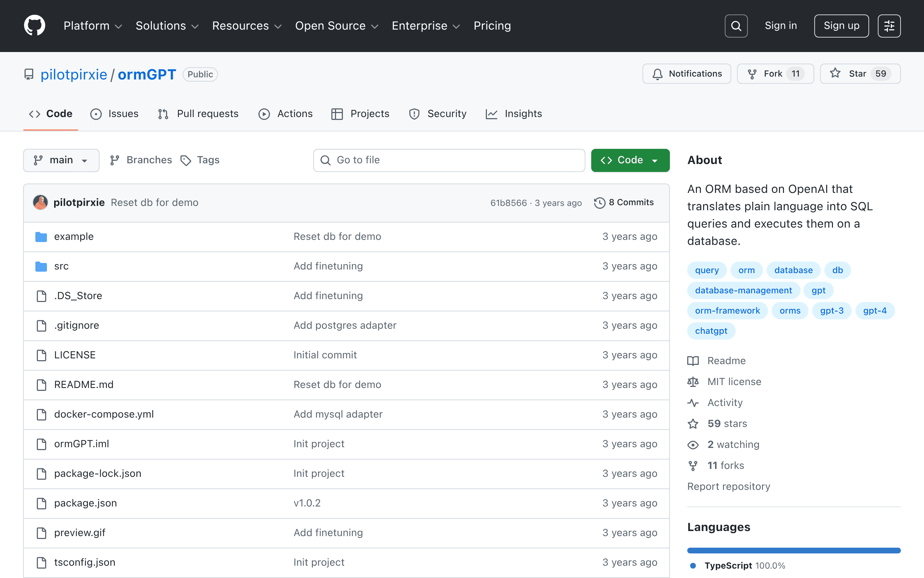Click the Sign up button

tap(842, 26)
